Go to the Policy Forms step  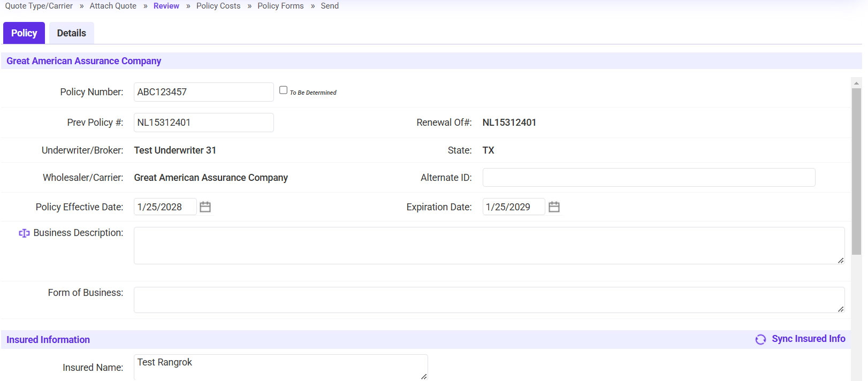pyautogui.click(x=280, y=6)
